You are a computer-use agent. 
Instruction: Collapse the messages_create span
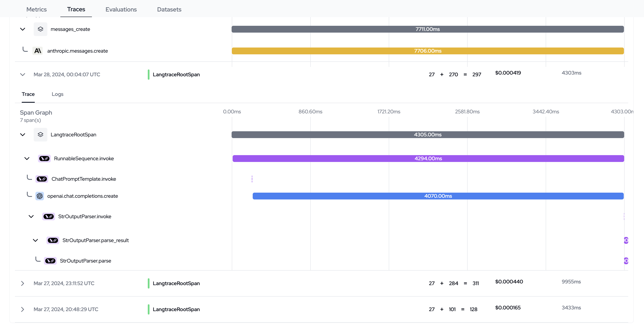23,29
